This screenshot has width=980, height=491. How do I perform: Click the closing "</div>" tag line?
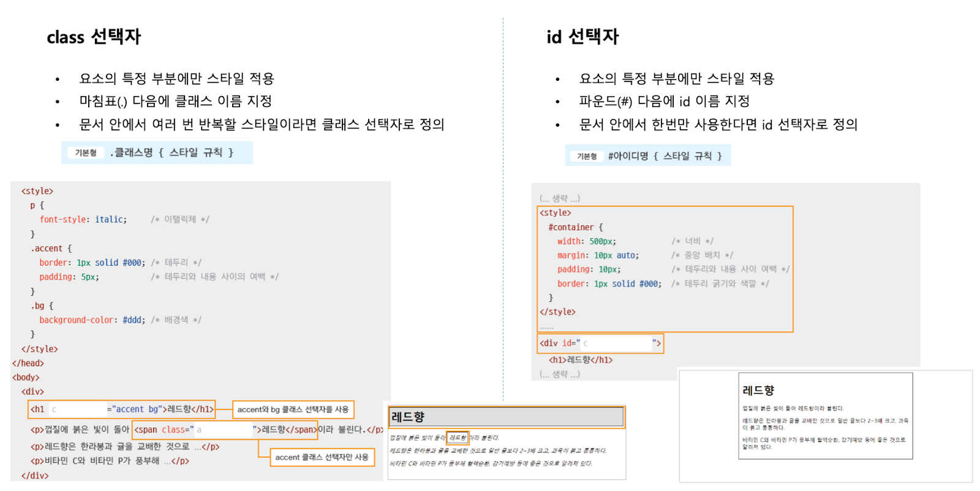coord(35,475)
